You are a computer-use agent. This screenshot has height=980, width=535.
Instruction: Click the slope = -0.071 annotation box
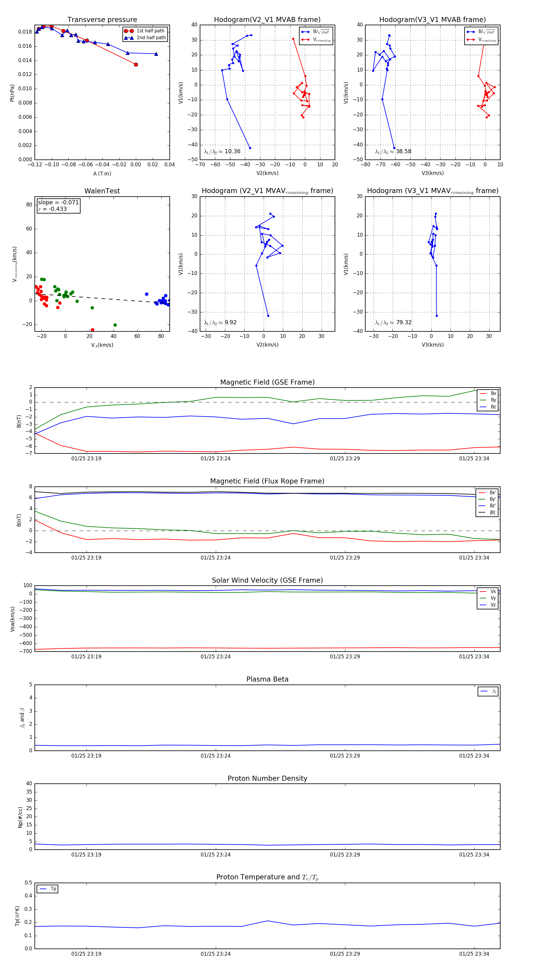pos(58,206)
